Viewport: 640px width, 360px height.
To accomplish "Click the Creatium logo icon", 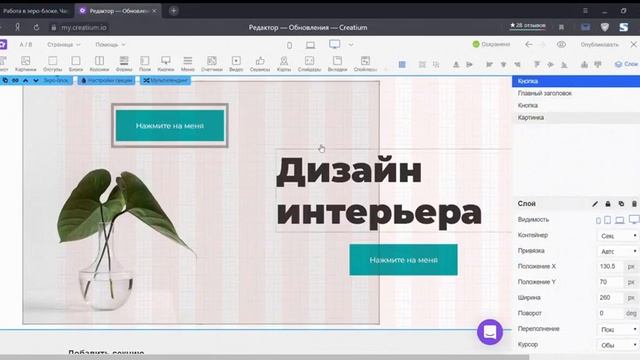I will coord(3,44).
